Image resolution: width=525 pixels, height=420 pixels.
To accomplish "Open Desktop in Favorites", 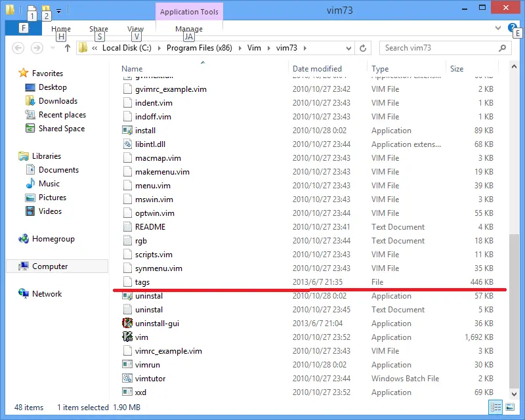I will click(x=52, y=87).
